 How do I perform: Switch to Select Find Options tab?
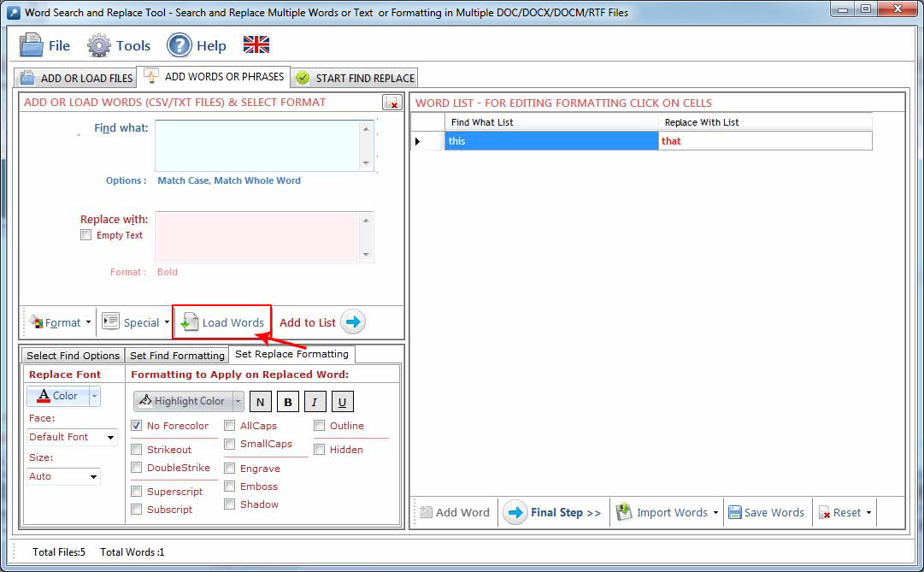point(73,356)
